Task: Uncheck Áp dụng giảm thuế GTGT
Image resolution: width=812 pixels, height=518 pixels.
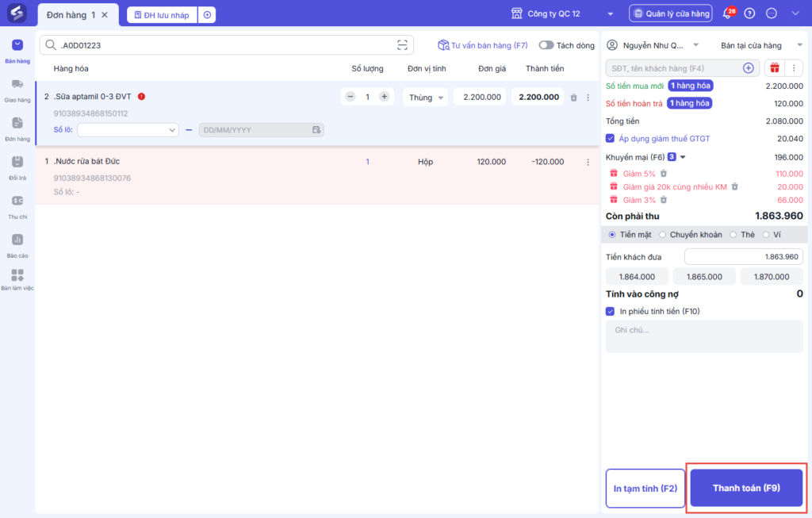Action: pyautogui.click(x=610, y=138)
